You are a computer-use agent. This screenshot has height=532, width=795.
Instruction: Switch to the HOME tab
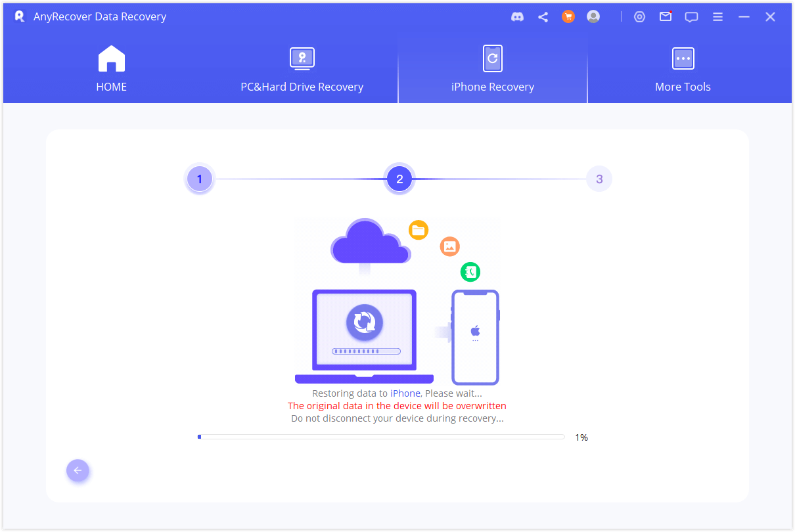[111, 70]
